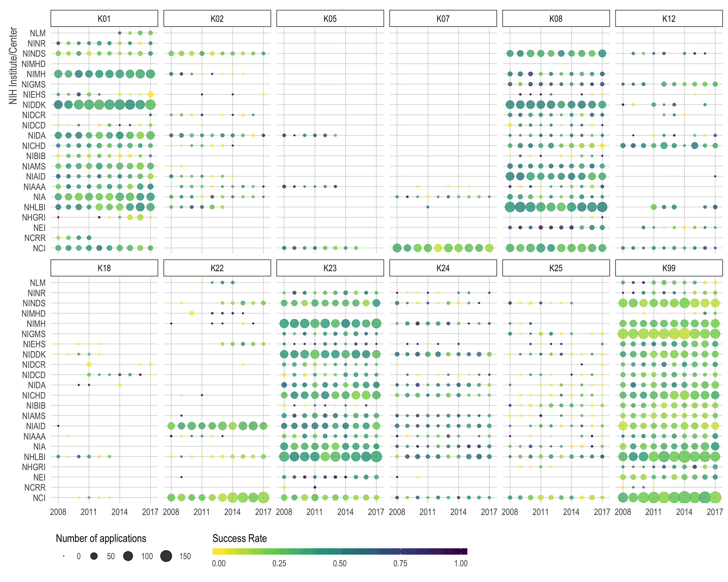Click the NLM label beside the K18 panel
Viewport: 728px width, 582px height.
(38, 283)
